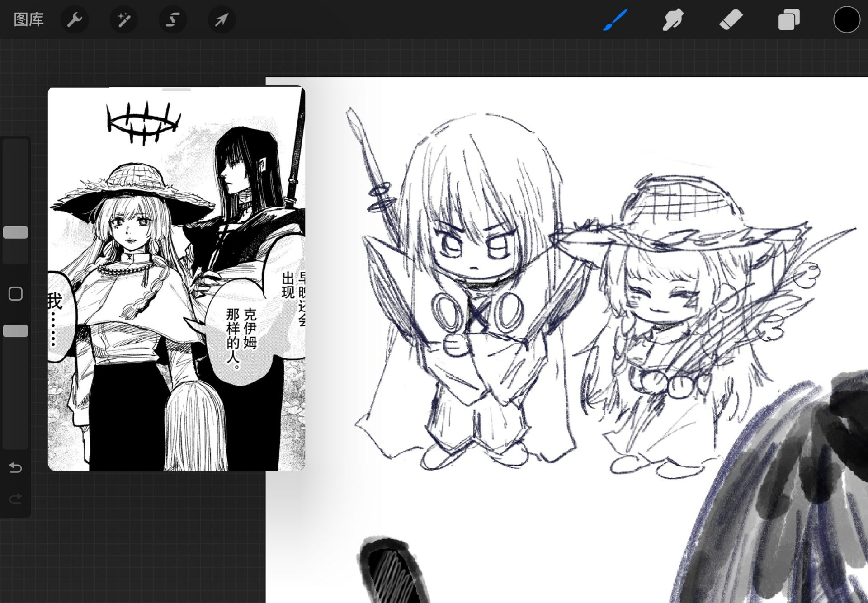Tap the square modify button in sidebar
Viewport: 868px width, 603px height.
15,294
